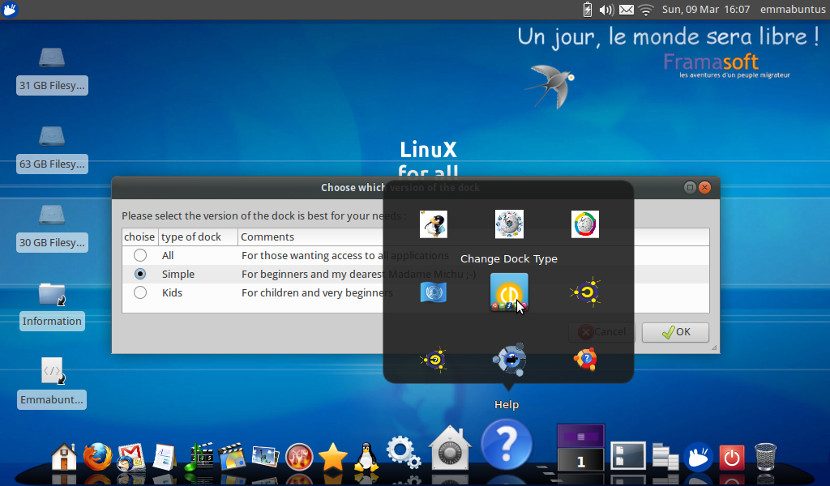Open the home folder dock icon
This screenshot has width=830, height=486.
[64, 457]
